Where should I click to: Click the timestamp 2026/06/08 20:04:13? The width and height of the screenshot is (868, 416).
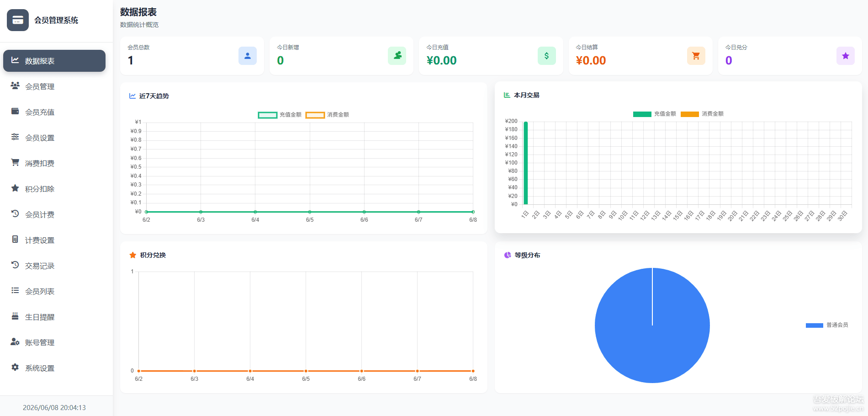[x=54, y=408]
